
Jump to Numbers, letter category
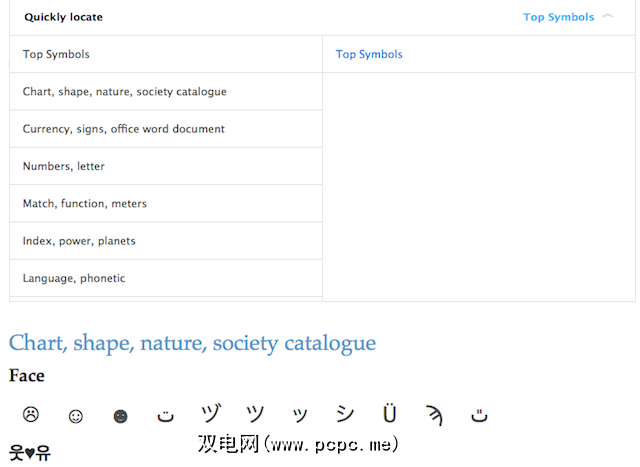(63, 166)
